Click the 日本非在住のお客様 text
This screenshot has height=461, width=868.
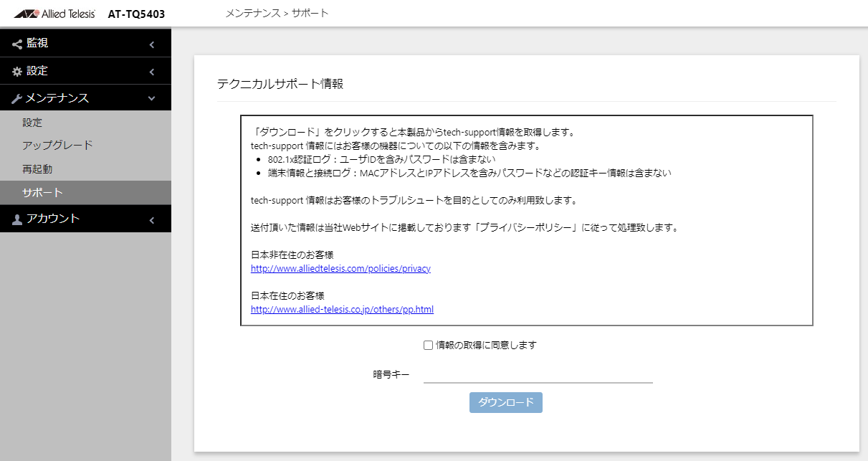[x=292, y=255]
